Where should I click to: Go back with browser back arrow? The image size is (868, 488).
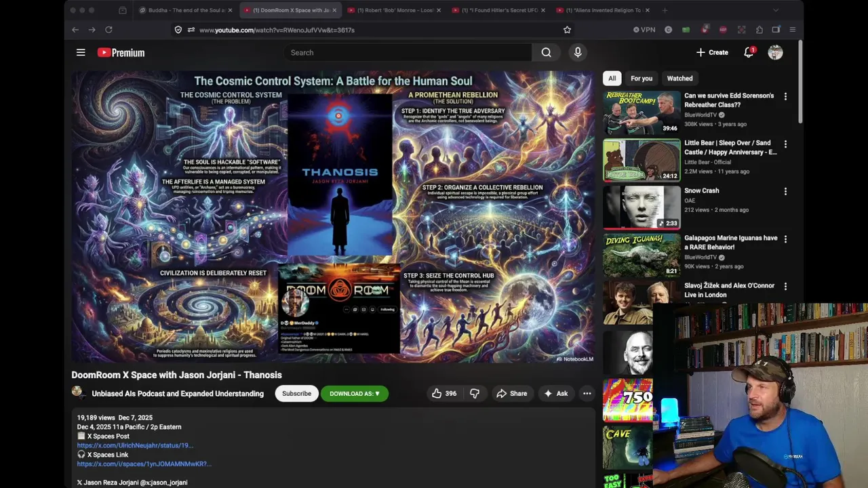75,30
